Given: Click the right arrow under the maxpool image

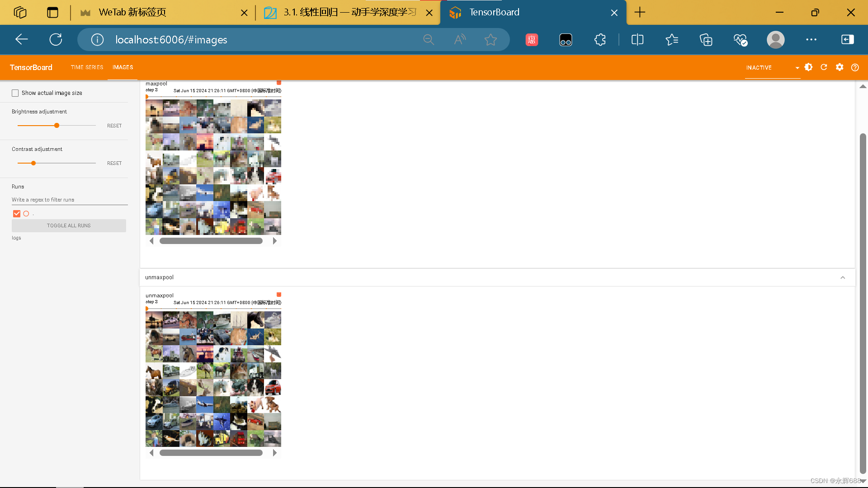Looking at the screenshot, I should [274, 241].
